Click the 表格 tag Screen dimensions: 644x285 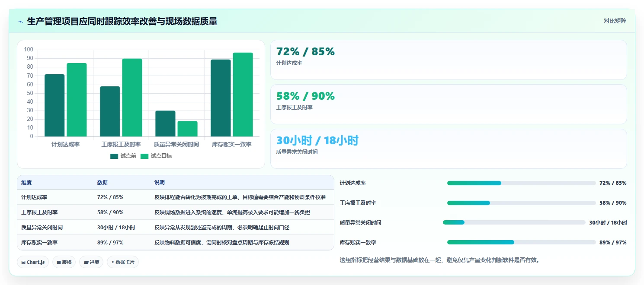point(64,262)
